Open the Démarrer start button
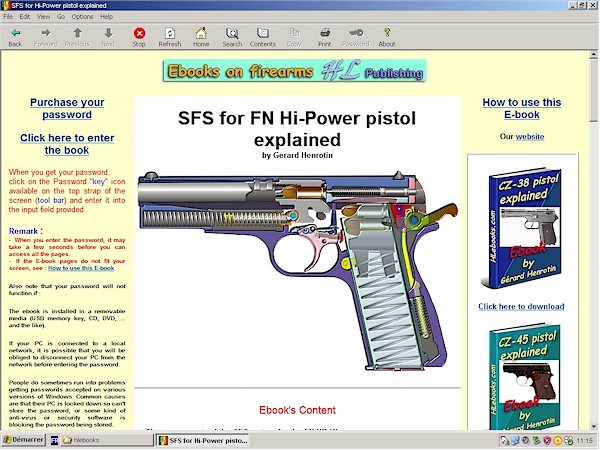The image size is (600, 450). 23,440
